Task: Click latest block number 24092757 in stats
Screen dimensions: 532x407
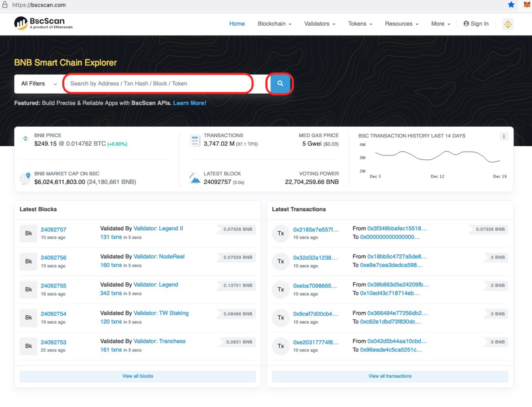Action: pos(217,182)
